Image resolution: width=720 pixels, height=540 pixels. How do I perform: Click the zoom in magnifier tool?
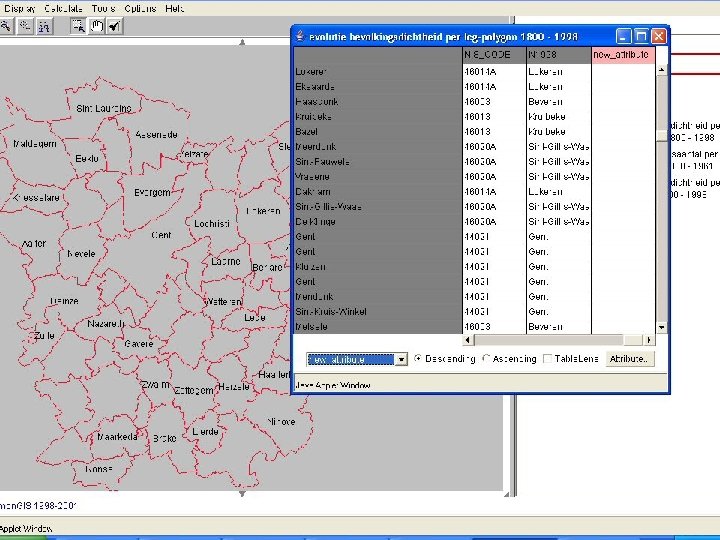coord(5,25)
